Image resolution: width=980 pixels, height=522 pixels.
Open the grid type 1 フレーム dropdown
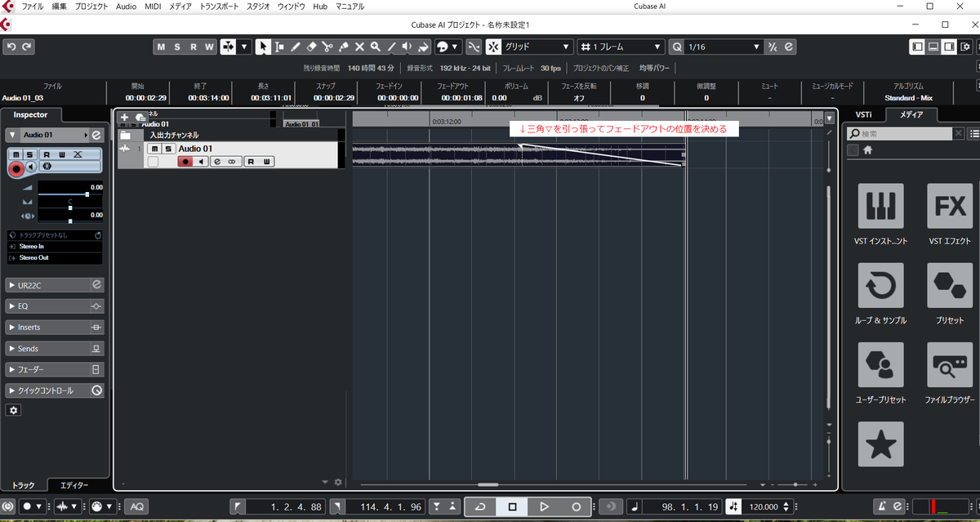pyautogui.click(x=621, y=47)
